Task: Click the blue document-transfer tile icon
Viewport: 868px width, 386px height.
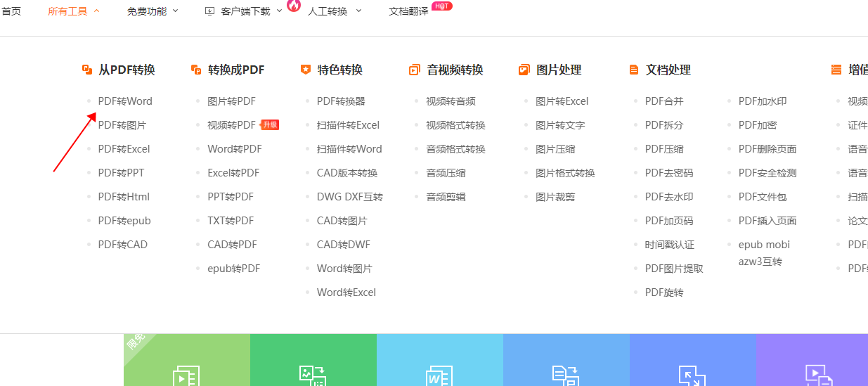Action: point(566,375)
